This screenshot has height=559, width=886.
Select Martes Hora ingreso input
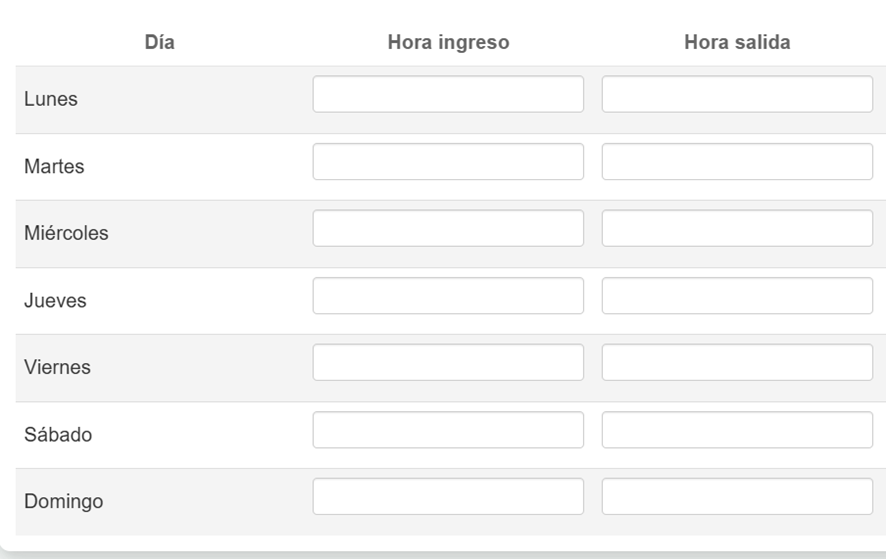click(x=448, y=162)
